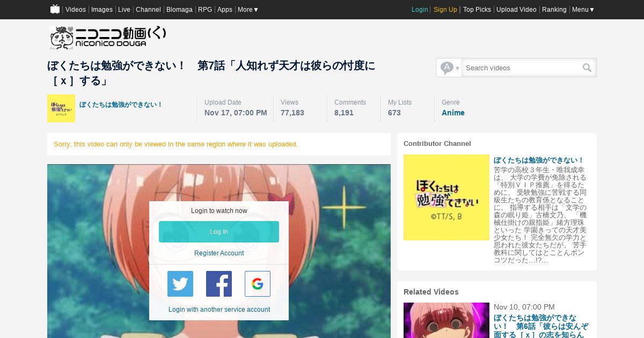Open the small yellow channel icon near upload date

pyautogui.click(x=61, y=108)
